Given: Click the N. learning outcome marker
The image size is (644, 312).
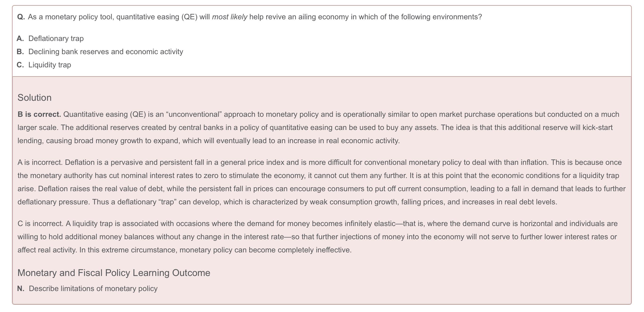Looking at the screenshot, I should coord(21,288).
